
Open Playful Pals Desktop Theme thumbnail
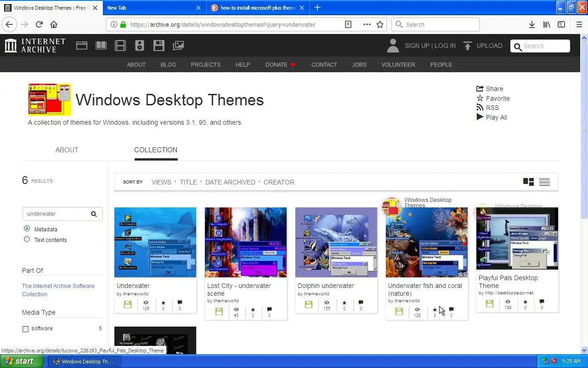517,239
